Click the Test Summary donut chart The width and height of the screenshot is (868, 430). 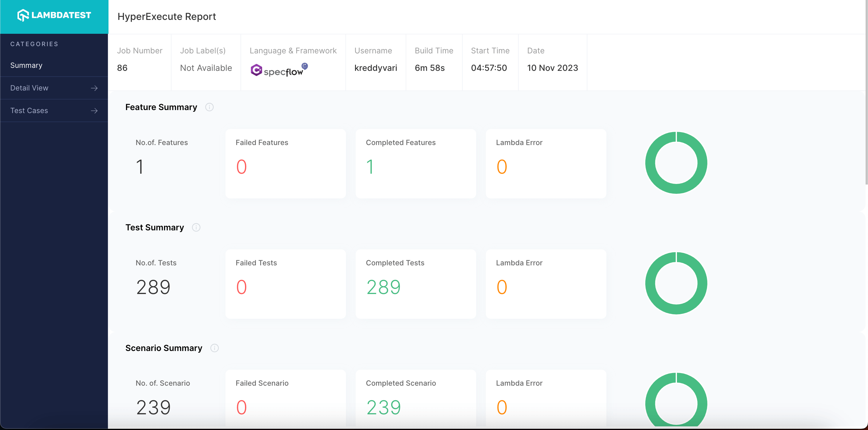pyautogui.click(x=676, y=283)
